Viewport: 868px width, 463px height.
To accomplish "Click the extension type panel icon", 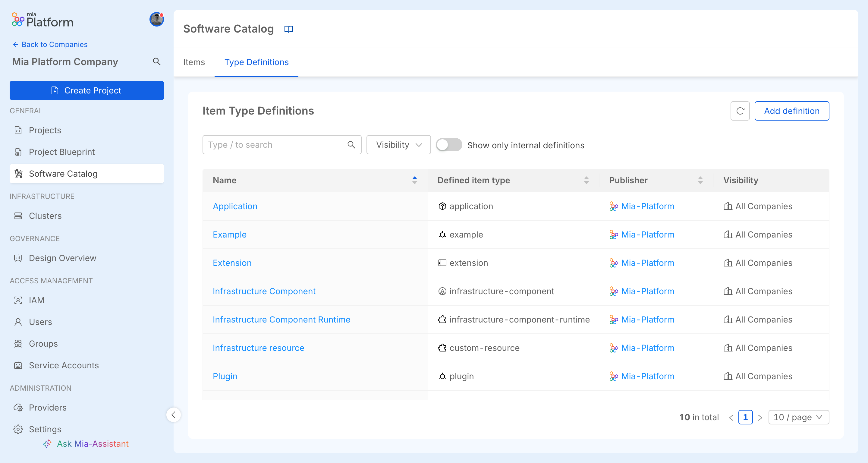I will tap(442, 263).
